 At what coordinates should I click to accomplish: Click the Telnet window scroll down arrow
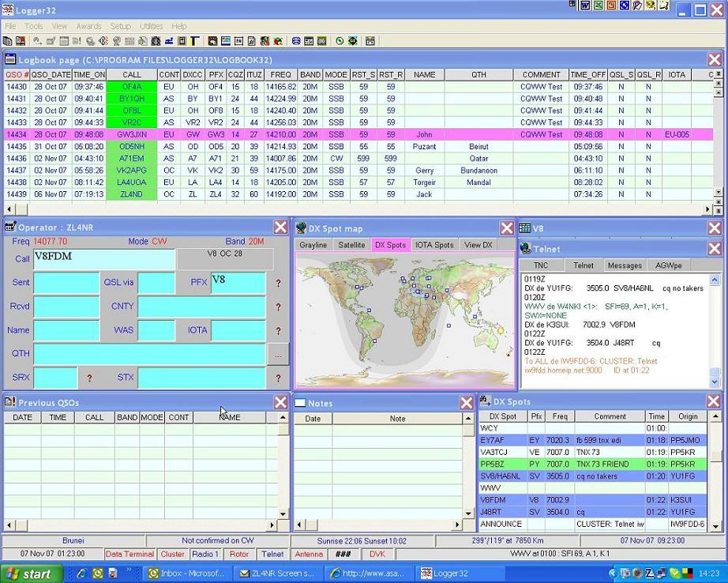tap(715, 382)
